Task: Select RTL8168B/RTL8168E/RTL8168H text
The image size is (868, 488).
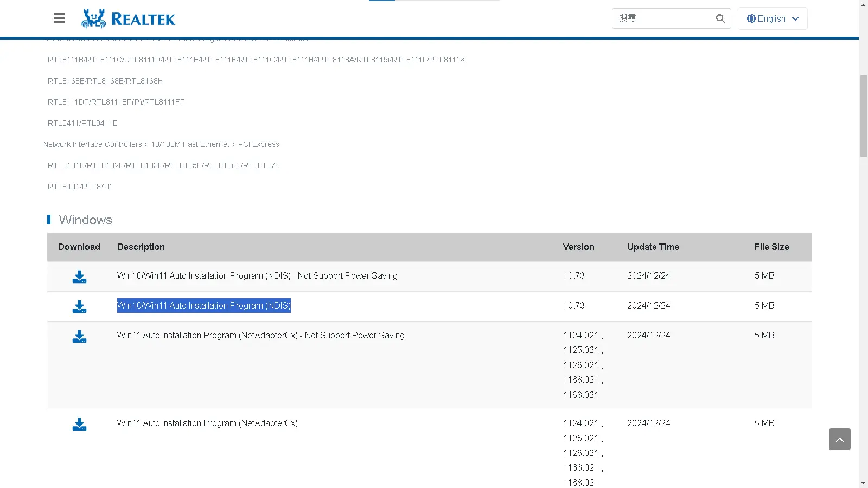Action: pyautogui.click(x=105, y=81)
